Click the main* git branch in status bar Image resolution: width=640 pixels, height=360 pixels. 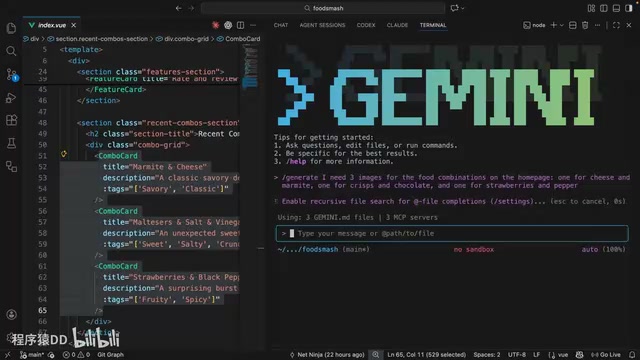pos(32,355)
